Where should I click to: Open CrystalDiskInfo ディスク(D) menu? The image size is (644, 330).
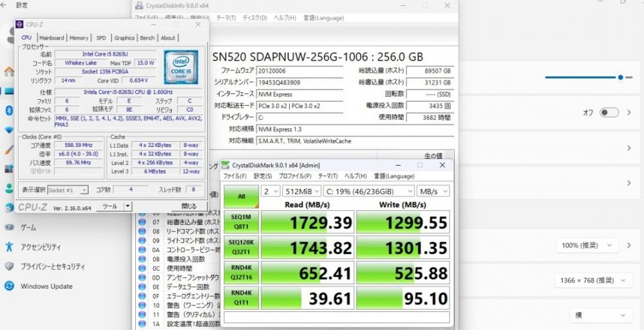[254, 18]
